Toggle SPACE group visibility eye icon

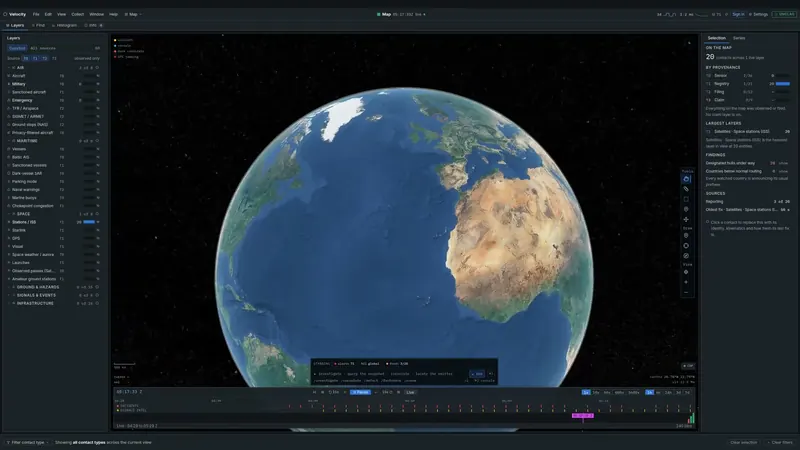tap(97, 214)
